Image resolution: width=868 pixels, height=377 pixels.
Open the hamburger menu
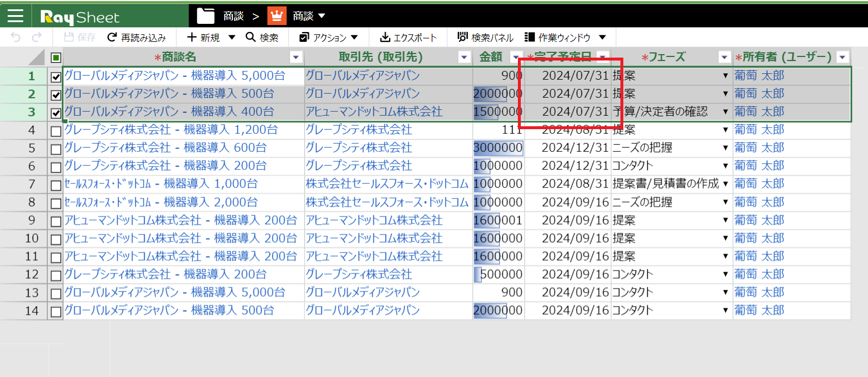[x=15, y=16]
